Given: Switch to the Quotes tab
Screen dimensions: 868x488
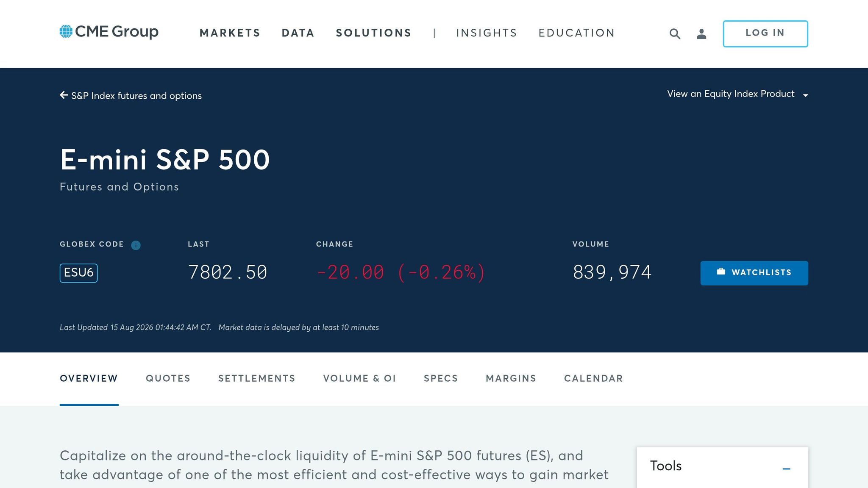Looking at the screenshot, I should [x=168, y=378].
